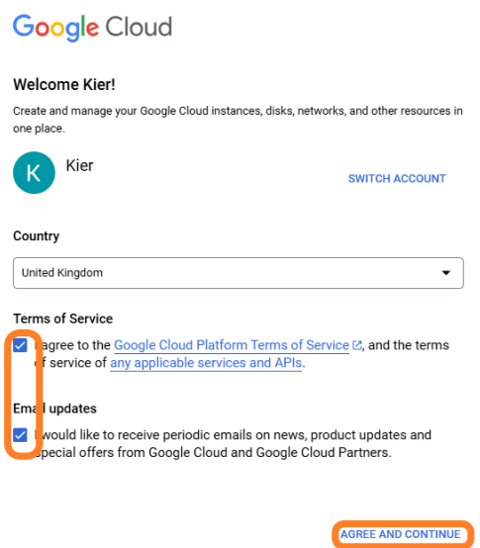Click the colorful Google wordmark in the logo

[56, 28]
